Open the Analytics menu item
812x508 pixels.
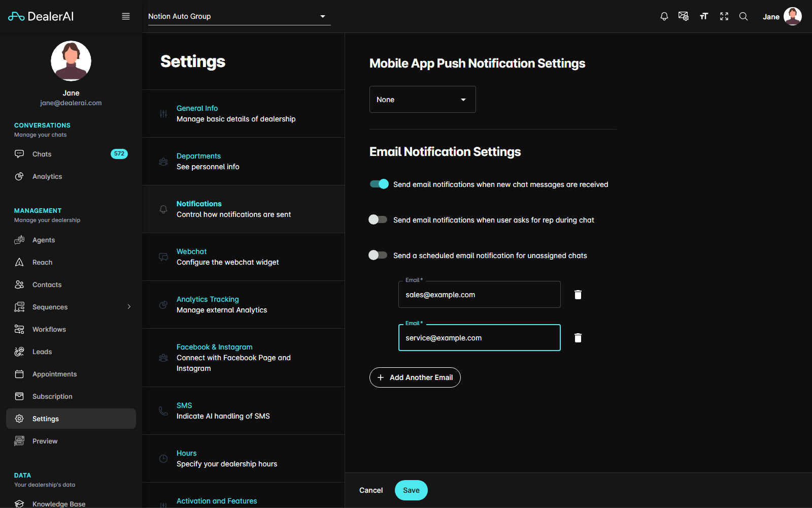pos(71,176)
